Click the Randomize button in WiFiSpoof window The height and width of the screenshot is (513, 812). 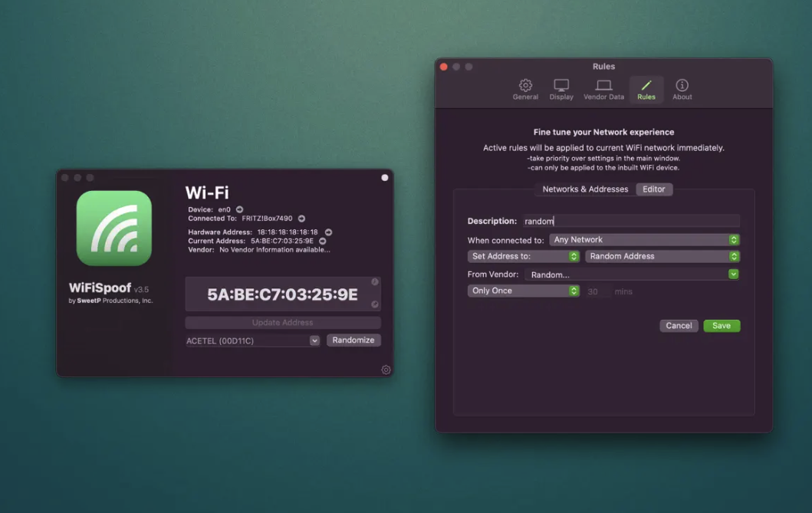[353, 340]
